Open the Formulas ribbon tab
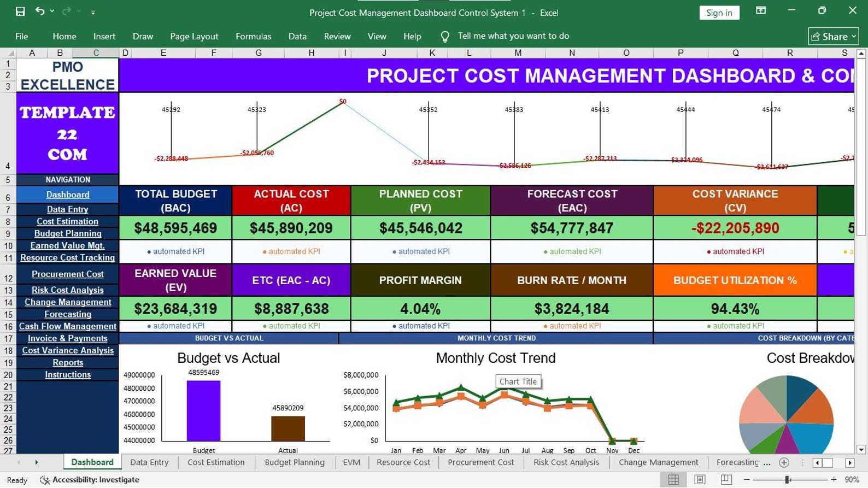The width and height of the screenshot is (868, 488). 253,36
